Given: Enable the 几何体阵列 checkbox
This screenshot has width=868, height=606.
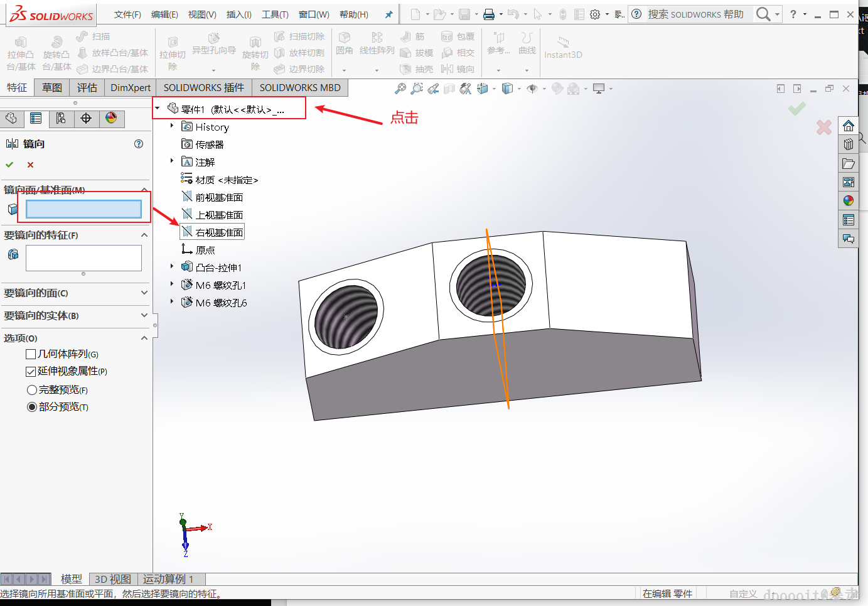Looking at the screenshot, I should coord(31,354).
